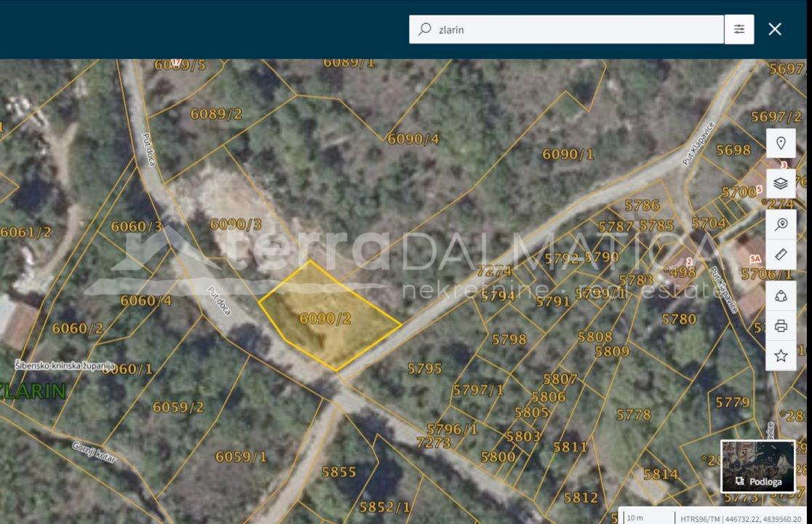
Task: Click parcel 5795 on map
Action: [x=425, y=369]
